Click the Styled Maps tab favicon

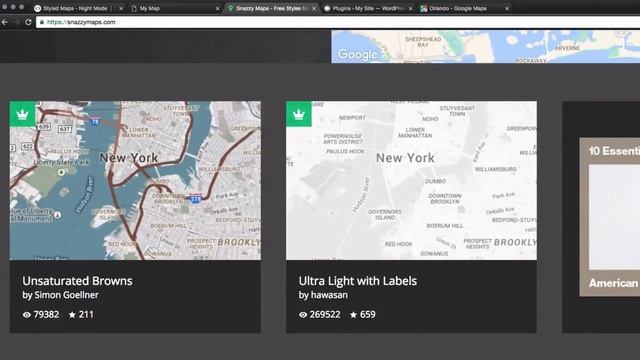click(x=38, y=8)
